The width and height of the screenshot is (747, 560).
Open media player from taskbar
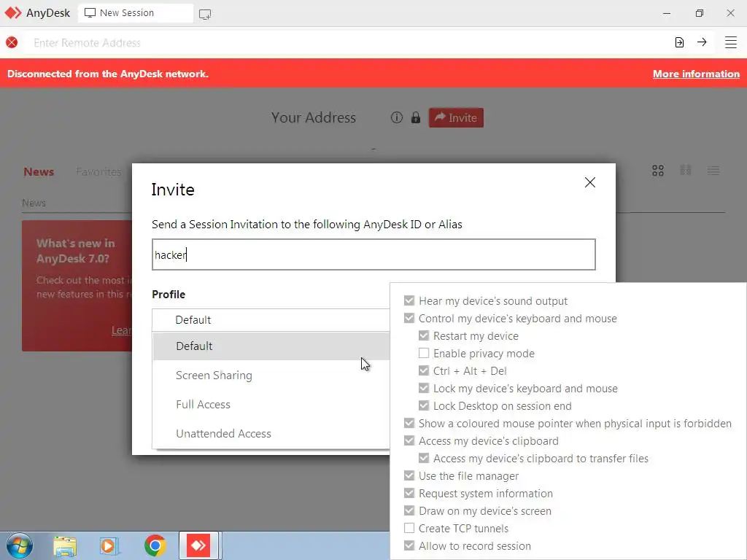(x=109, y=545)
